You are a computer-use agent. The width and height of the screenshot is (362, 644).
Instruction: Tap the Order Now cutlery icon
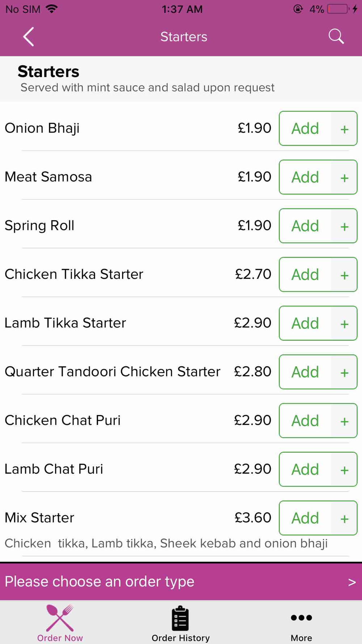[60, 618]
